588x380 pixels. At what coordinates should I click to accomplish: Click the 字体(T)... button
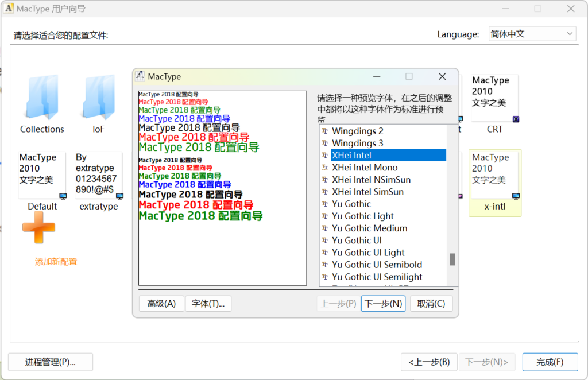tap(208, 304)
